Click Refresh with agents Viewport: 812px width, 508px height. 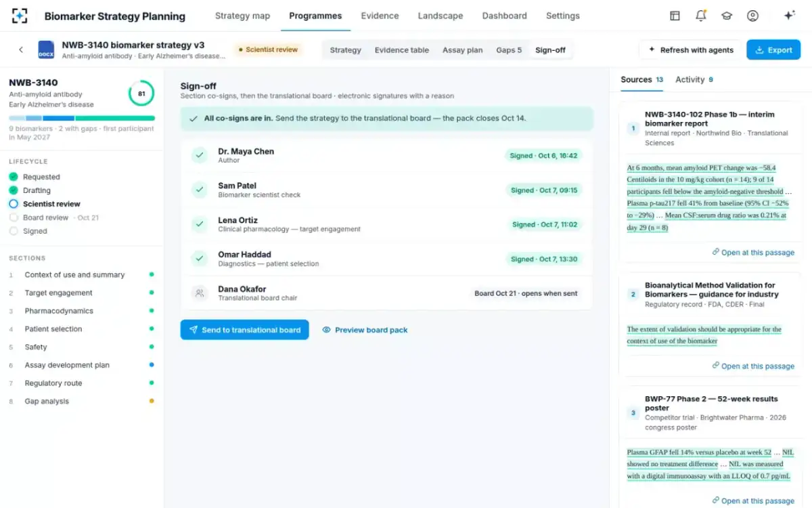point(690,49)
